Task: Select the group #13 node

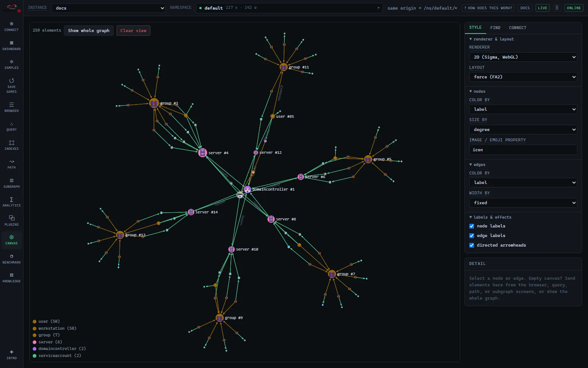Action: tap(120, 235)
